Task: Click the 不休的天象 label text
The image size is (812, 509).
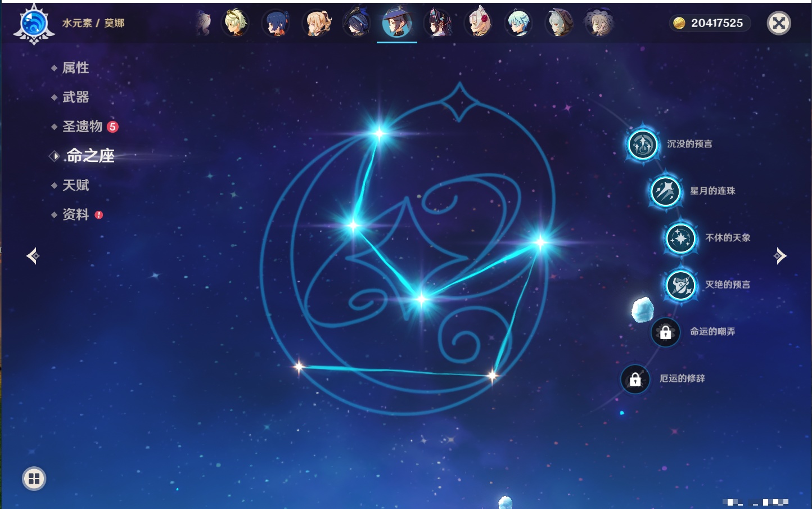Action: point(728,238)
